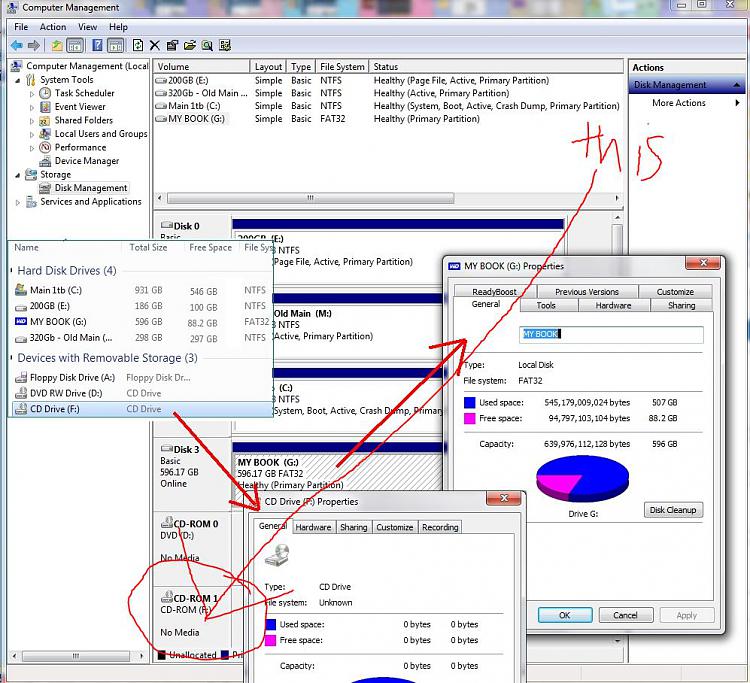
Task: Click the magenta Free space swatch for MY BOOK
Action: pos(470,419)
